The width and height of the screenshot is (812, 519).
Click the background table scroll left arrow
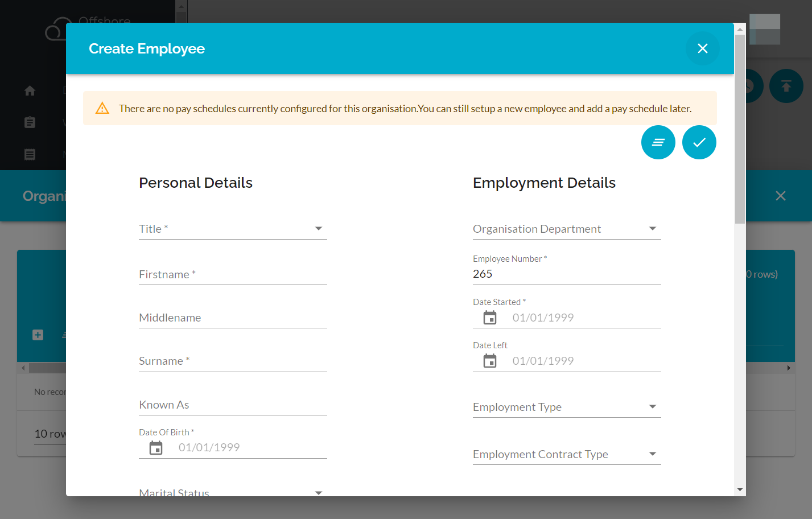tap(23, 368)
